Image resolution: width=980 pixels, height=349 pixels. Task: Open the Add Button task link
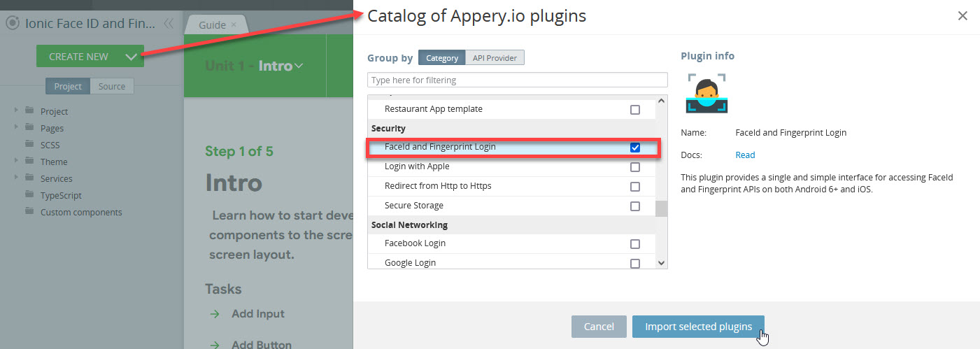point(262,344)
